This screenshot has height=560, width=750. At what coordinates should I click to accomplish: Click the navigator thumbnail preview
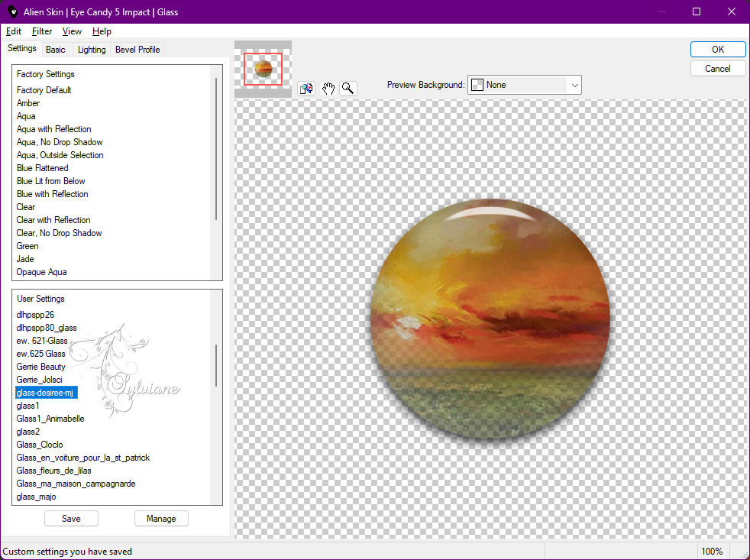point(263,69)
